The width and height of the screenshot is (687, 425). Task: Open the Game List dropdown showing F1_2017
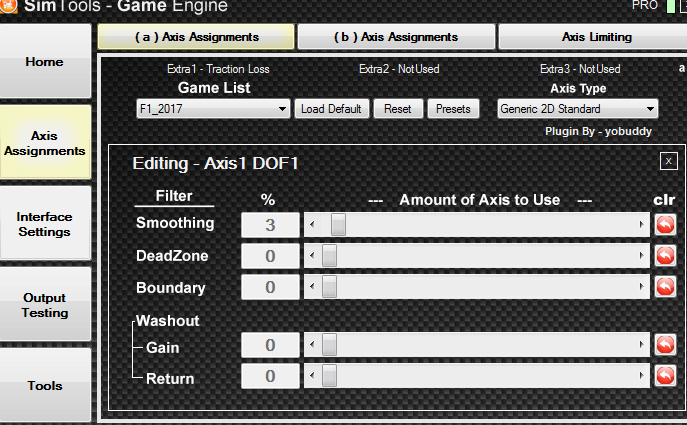[x=213, y=109]
